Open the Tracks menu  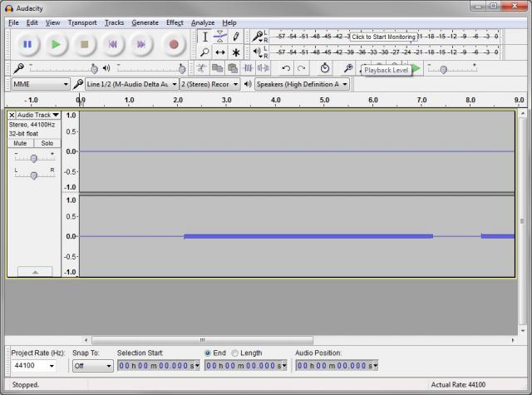pos(114,22)
